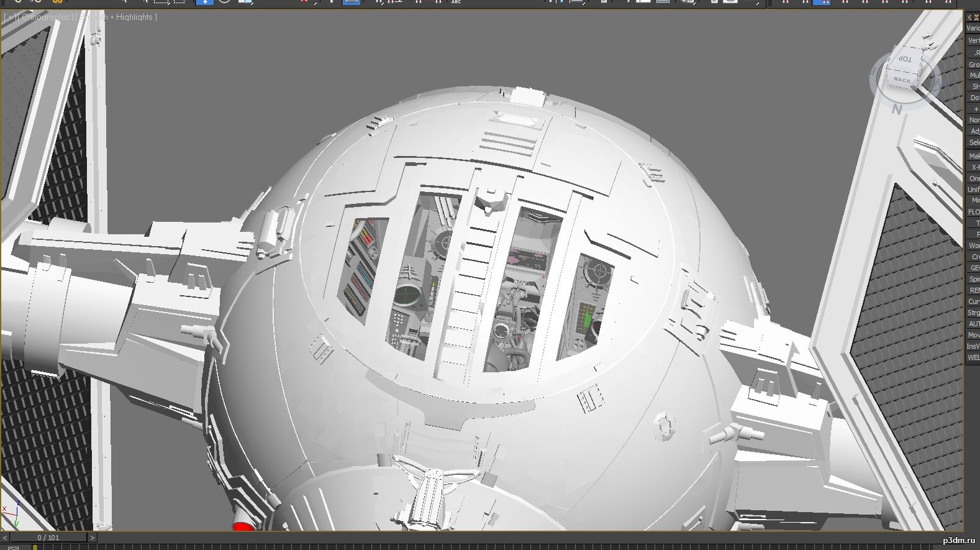Click the 'RE' button in the side panel
Image resolution: width=980 pixels, height=550 pixels.
coord(973,290)
